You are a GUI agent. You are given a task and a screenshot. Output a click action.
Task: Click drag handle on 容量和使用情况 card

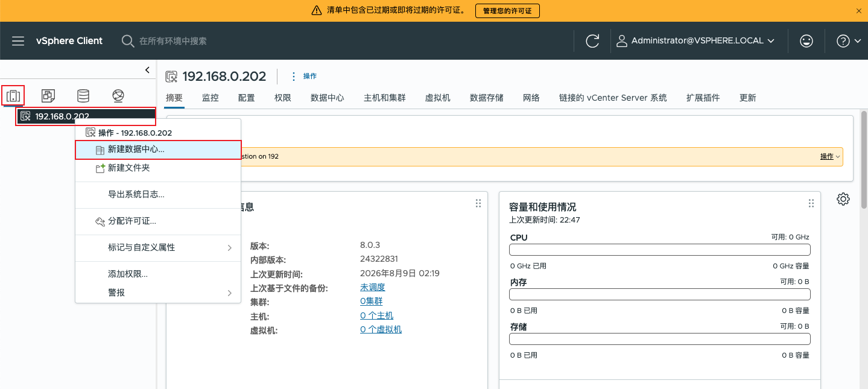pyautogui.click(x=811, y=203)
